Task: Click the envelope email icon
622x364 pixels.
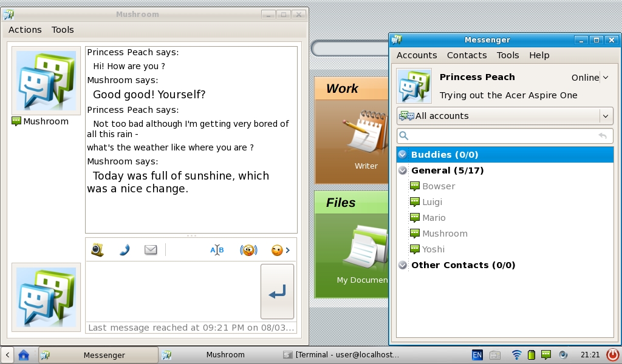Action: [151, 250]
